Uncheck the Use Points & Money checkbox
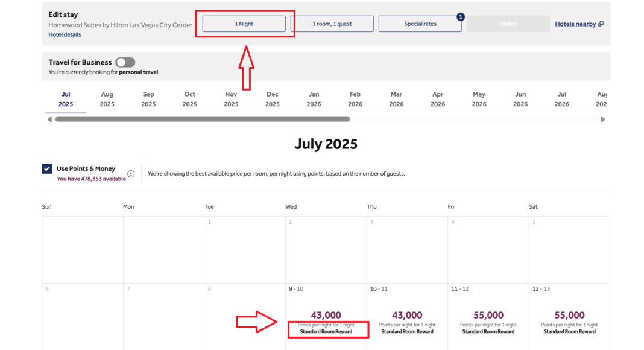644x350 pixels. (47, 168)
